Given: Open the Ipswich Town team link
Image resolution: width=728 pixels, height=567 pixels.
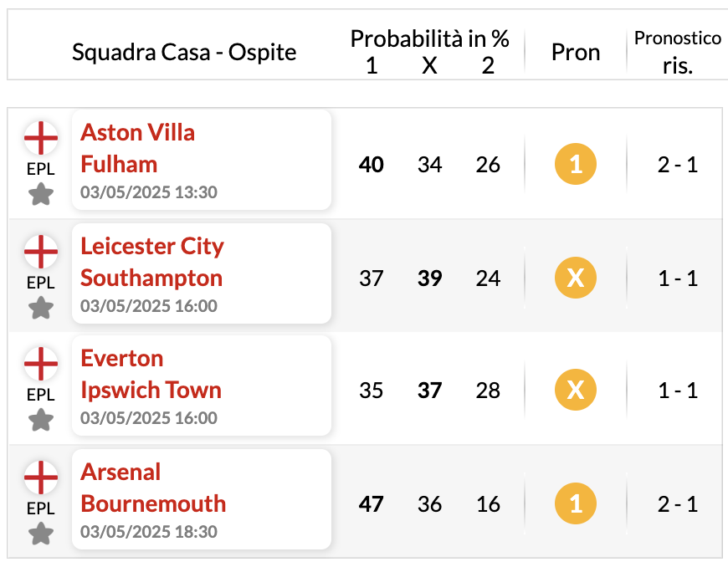Looking at the screenshot, I should pyautogui.click(x=151, y=391).
